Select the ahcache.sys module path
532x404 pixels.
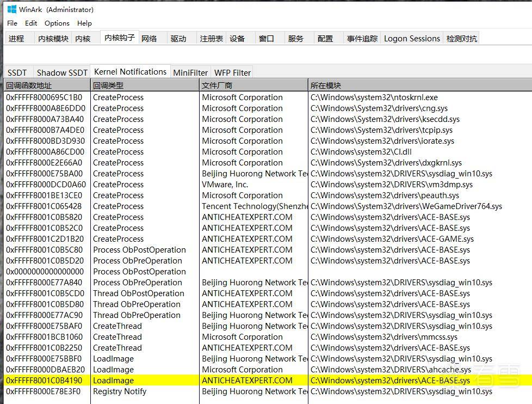pyautogui.click(x=391, y=369)
